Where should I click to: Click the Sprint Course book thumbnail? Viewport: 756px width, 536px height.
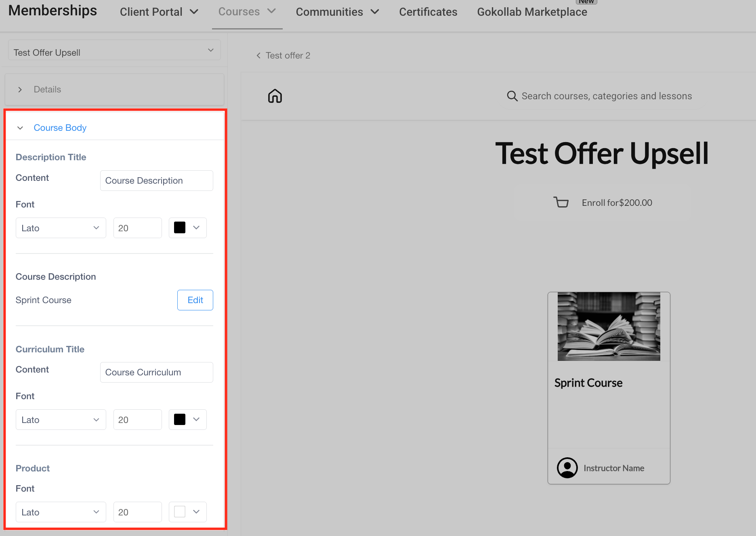coord(609,327)
